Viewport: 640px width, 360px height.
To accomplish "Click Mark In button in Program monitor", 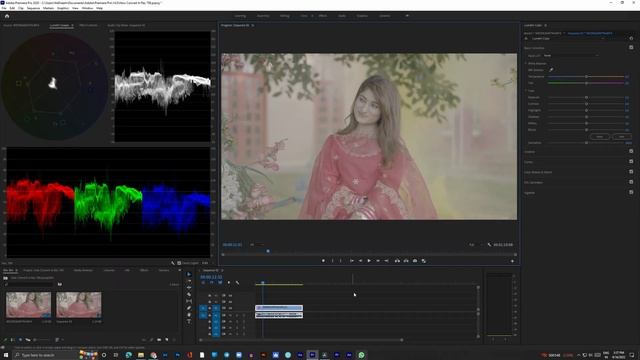I will click(x=332, y=261).
